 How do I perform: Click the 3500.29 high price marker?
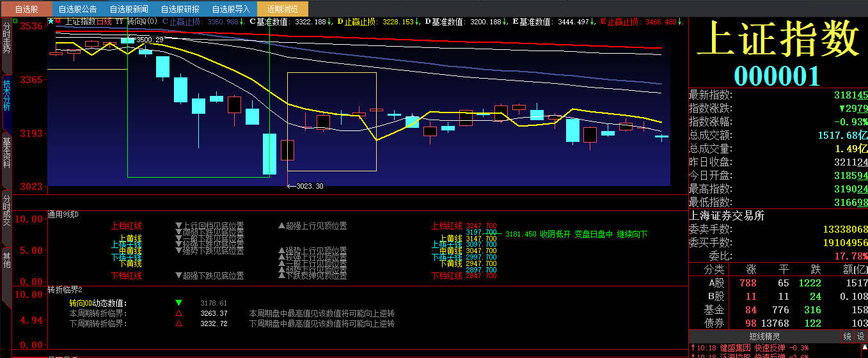point(150,40)
